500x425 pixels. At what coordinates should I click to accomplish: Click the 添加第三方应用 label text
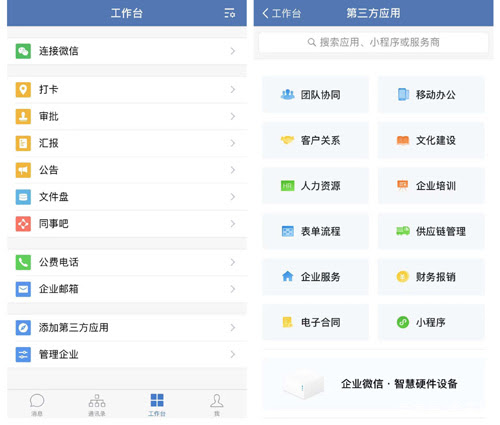pos(73,327)
